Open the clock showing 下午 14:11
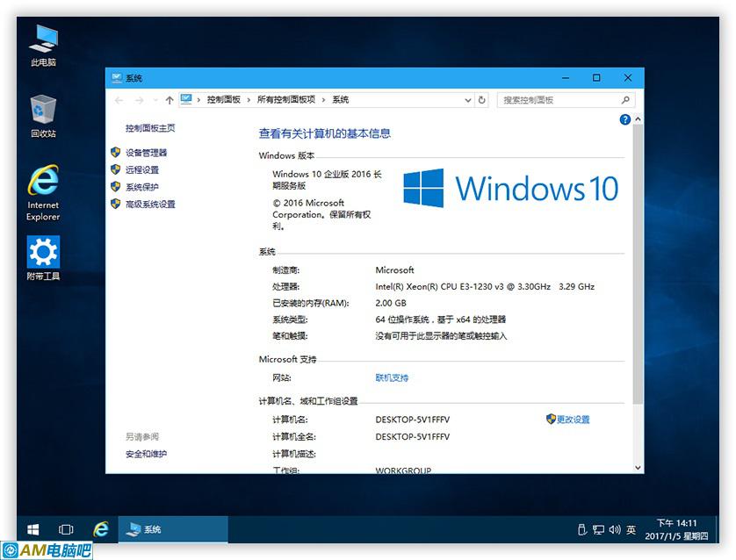 (x=676, y=529)
